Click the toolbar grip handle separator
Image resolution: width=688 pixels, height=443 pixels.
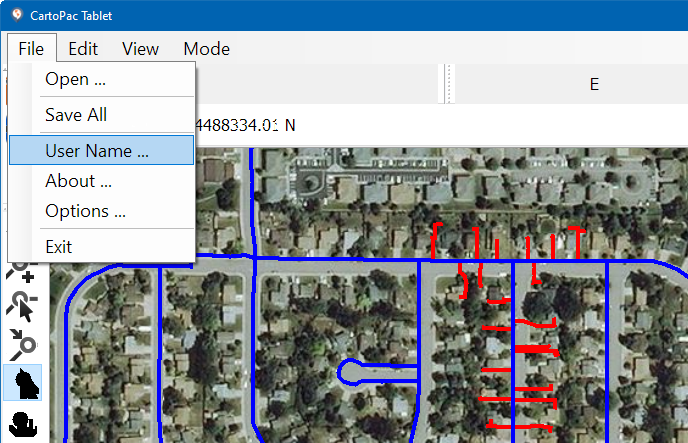[448, 84]
